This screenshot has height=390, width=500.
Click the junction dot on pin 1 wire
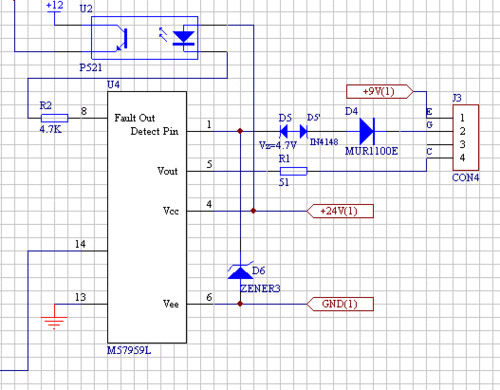pos(240,131)
